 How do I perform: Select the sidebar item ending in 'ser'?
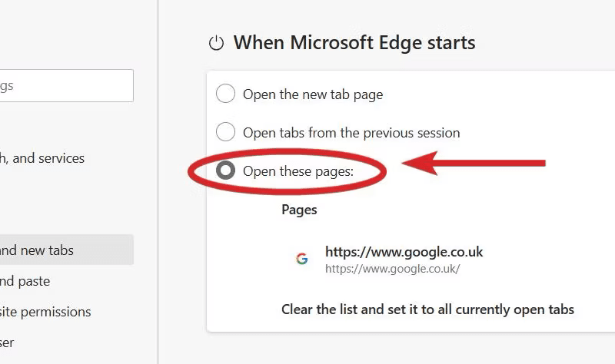(x=7, y=342)
